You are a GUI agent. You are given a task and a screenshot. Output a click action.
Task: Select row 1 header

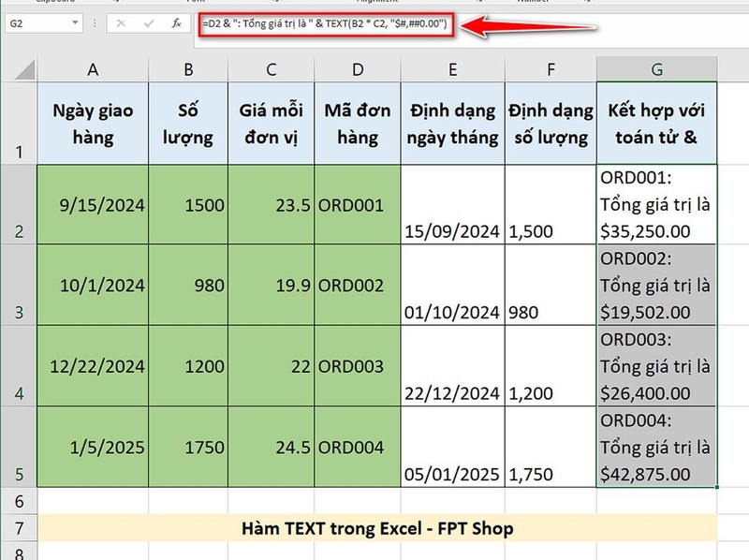coord(19,124)
